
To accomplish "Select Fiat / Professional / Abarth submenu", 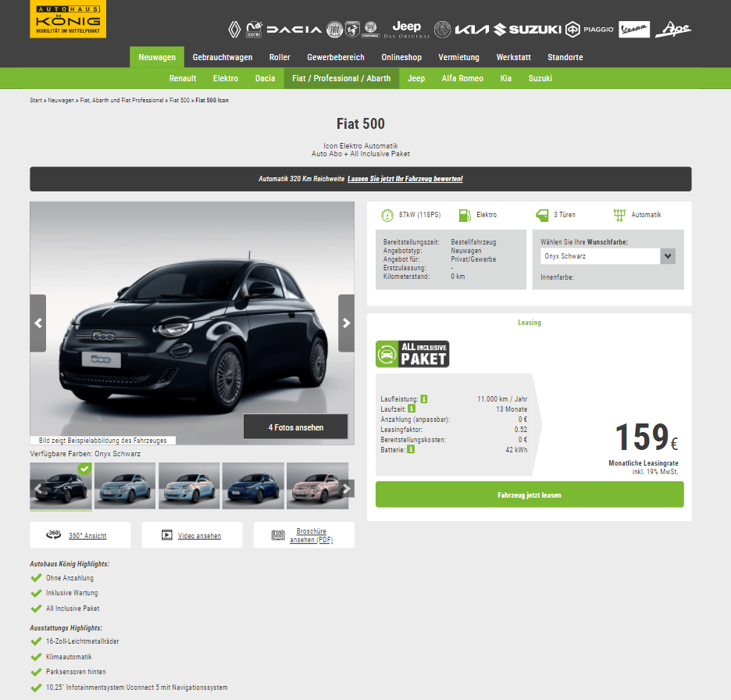I will click(x=342, y=78).
